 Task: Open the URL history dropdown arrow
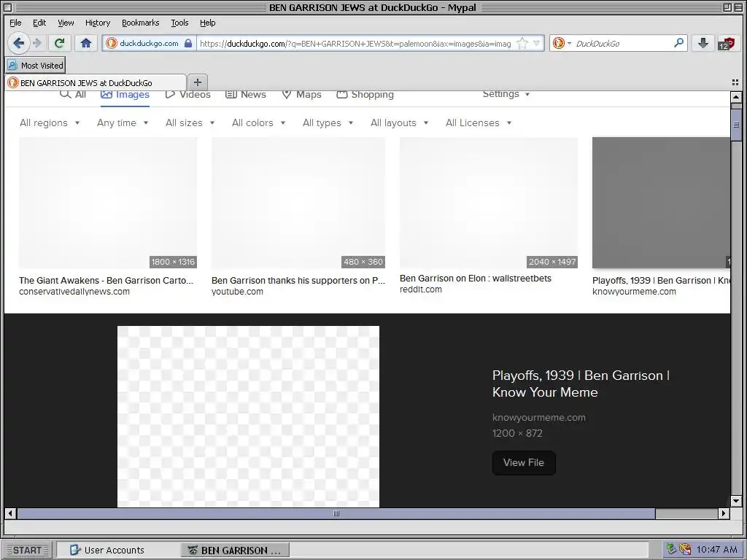[537, 43]
